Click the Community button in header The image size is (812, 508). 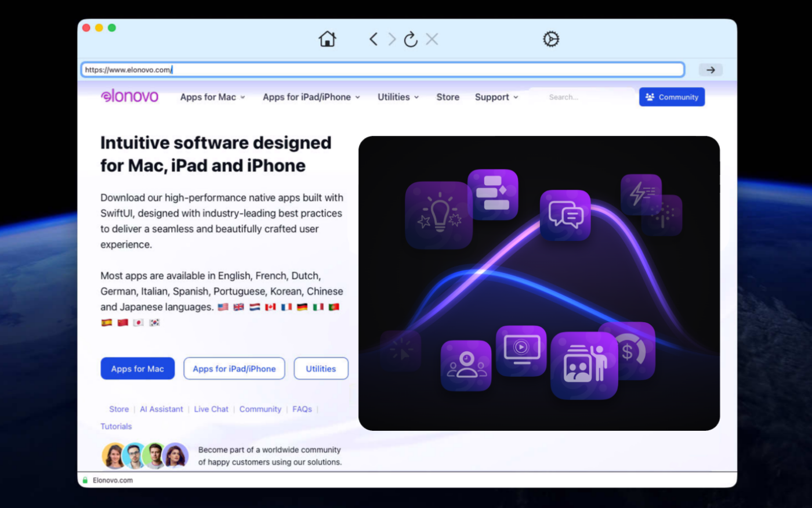pyautogui.click(x=672, y=97)
